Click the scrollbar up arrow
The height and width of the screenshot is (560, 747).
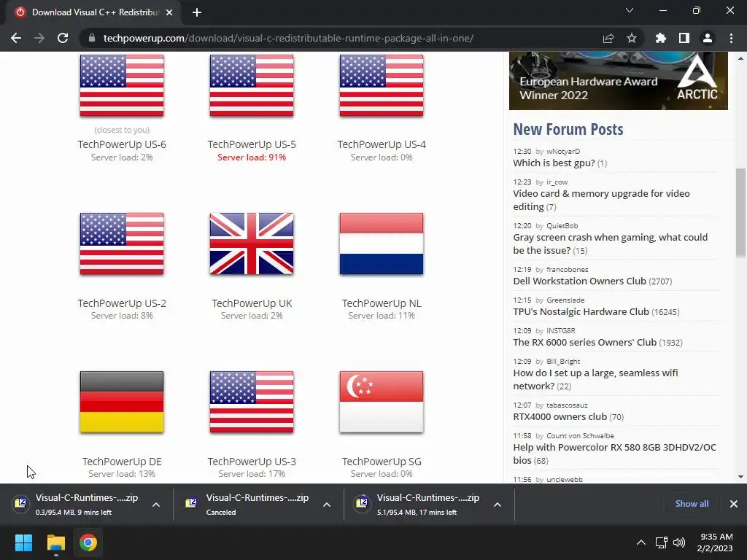point(740,58)
